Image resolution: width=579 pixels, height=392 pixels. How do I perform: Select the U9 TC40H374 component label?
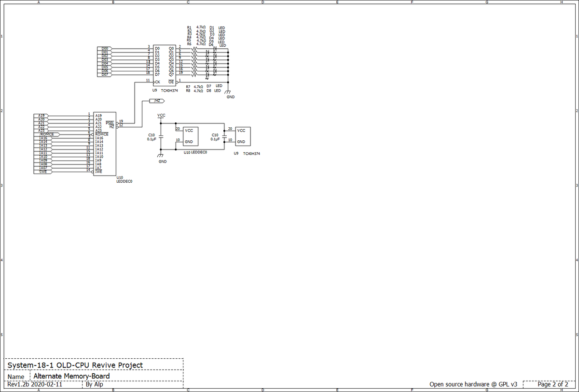coord(166,90)
